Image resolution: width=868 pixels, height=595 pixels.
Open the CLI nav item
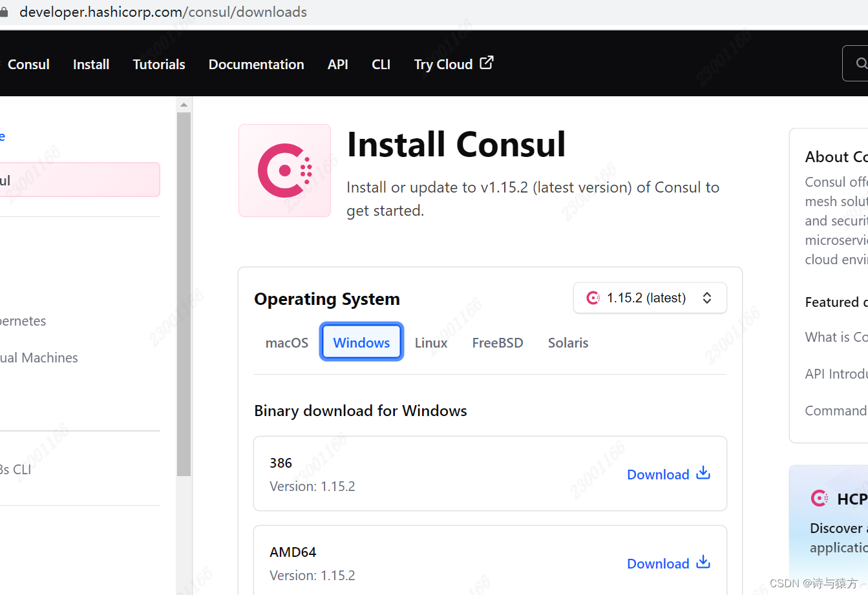(381, 65)
